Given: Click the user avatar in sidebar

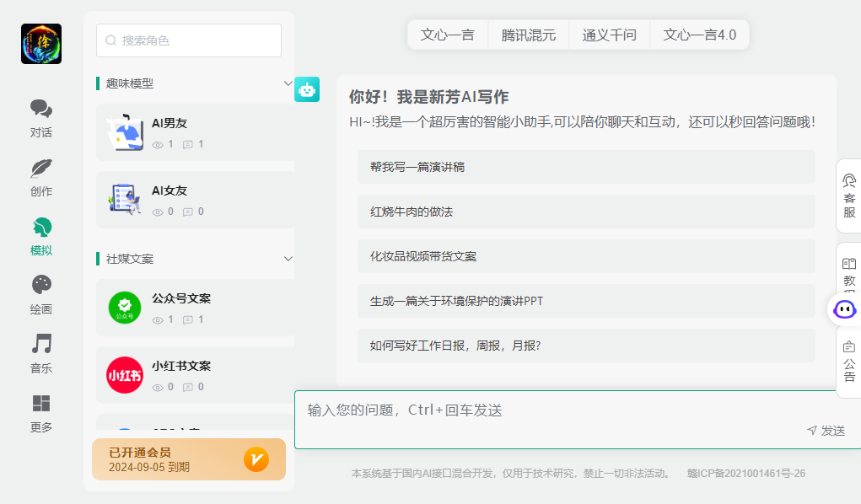Looking at the screenshot, I should 41,44.
